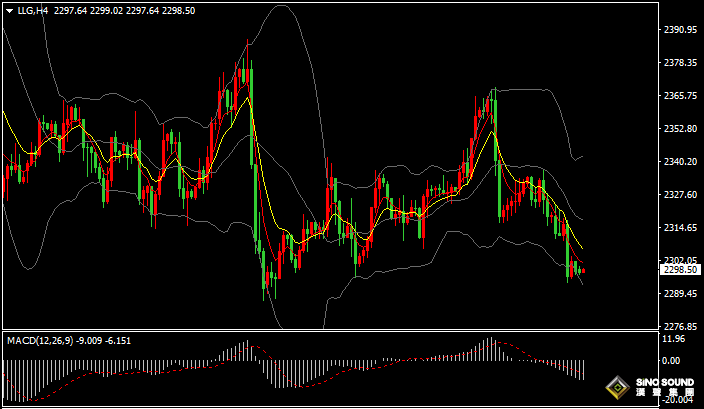
Task: Click the last candlestick beside the price tag
Action: click(583, 270)
